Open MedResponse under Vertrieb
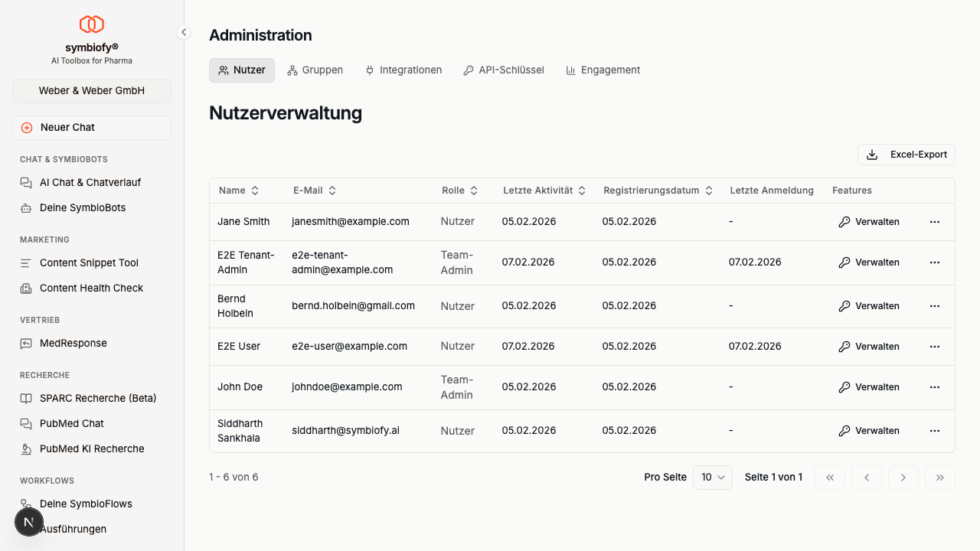This screenshot has height=551, width=980. pos(73,343)
